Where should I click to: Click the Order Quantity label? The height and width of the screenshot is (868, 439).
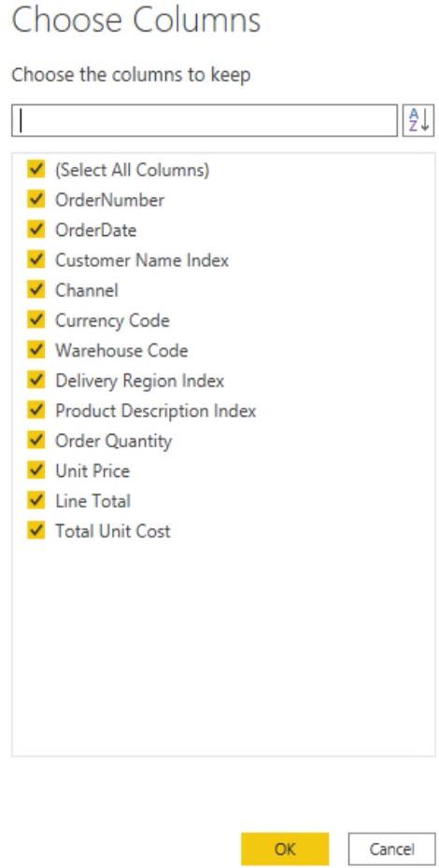[114, 441]
